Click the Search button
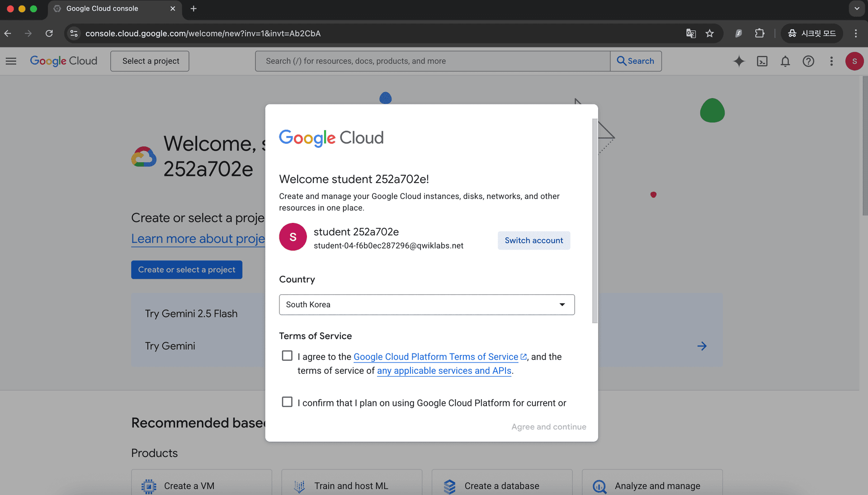This screenshot has height=495, width=868. 636,61
